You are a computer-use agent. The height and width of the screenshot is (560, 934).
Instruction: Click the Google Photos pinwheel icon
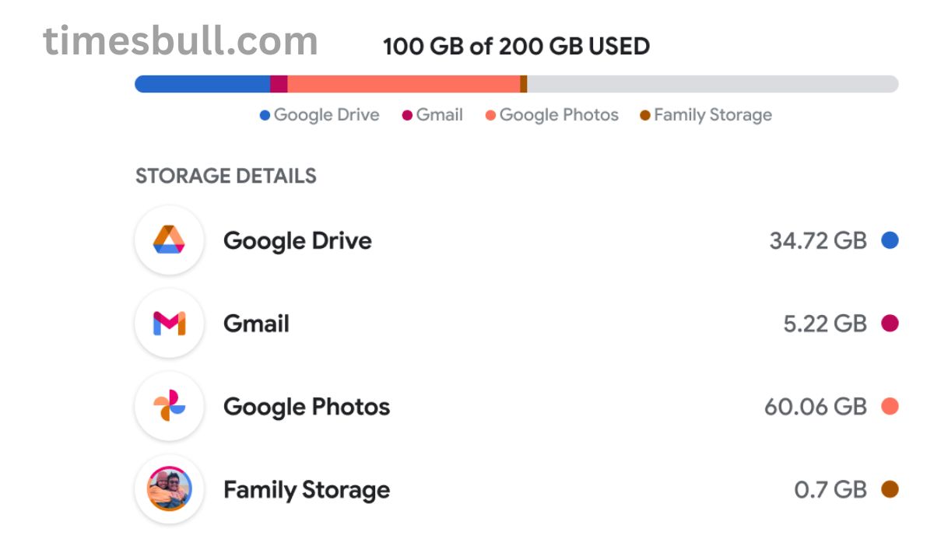169,406
